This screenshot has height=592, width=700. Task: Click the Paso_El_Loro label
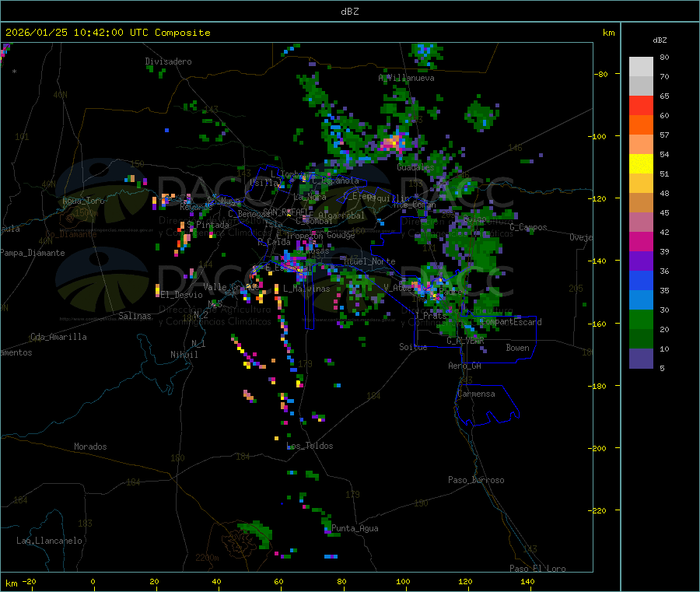(537, 569)
